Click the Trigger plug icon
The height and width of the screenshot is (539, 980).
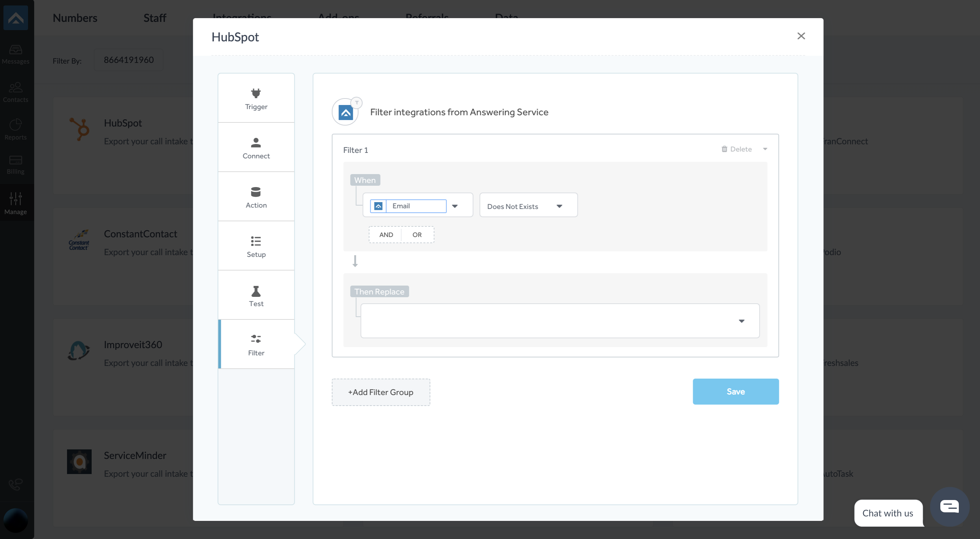[256, 93]
